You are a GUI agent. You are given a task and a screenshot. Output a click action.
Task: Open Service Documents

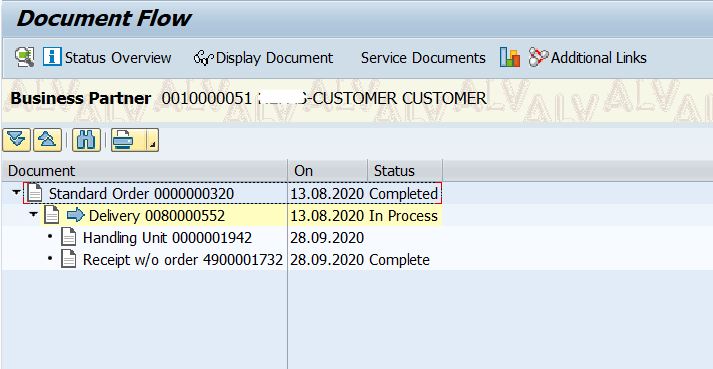click(x=423, y=58)
